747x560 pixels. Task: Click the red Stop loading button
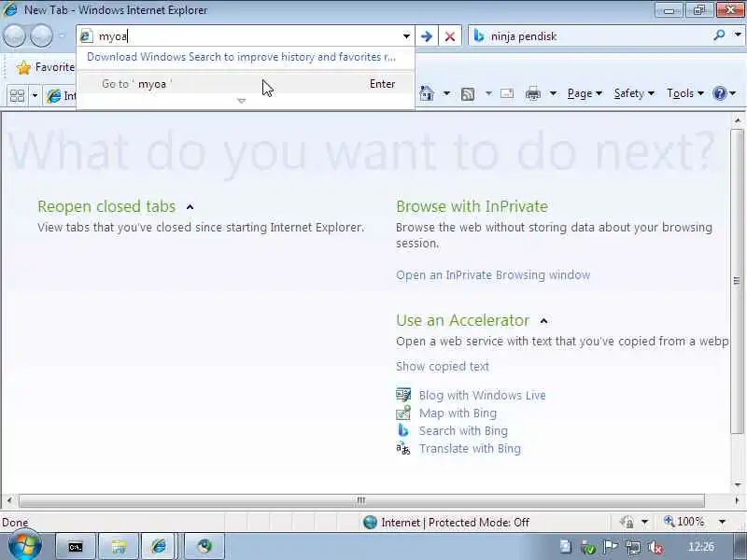[x=450, y=36]
